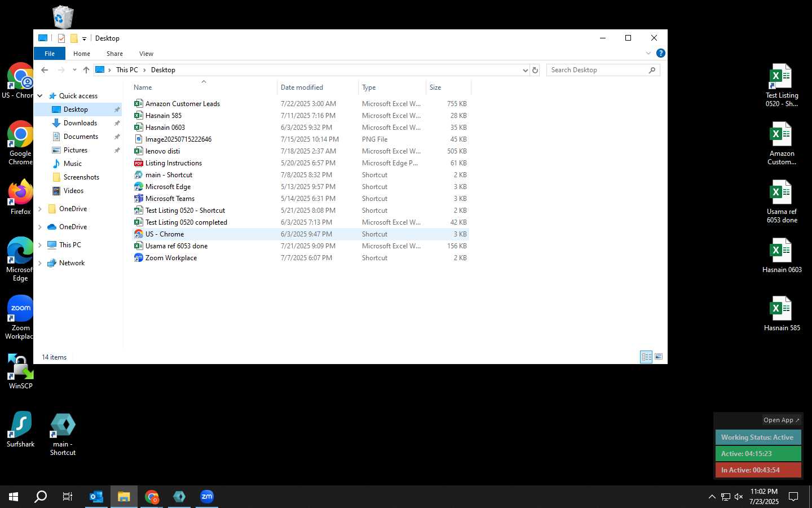Sort by Type column header
This screenshot has width=812, height=508.
click(392, 87)
